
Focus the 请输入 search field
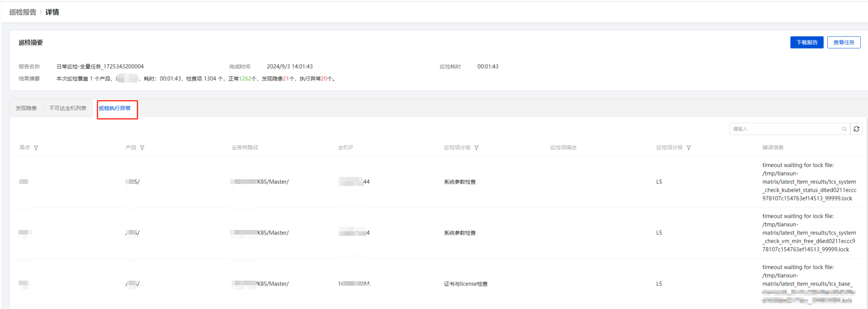click(785, 129)
